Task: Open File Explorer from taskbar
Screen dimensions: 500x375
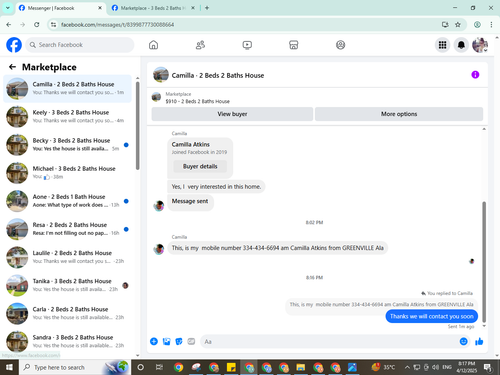Action: (300, 367)
